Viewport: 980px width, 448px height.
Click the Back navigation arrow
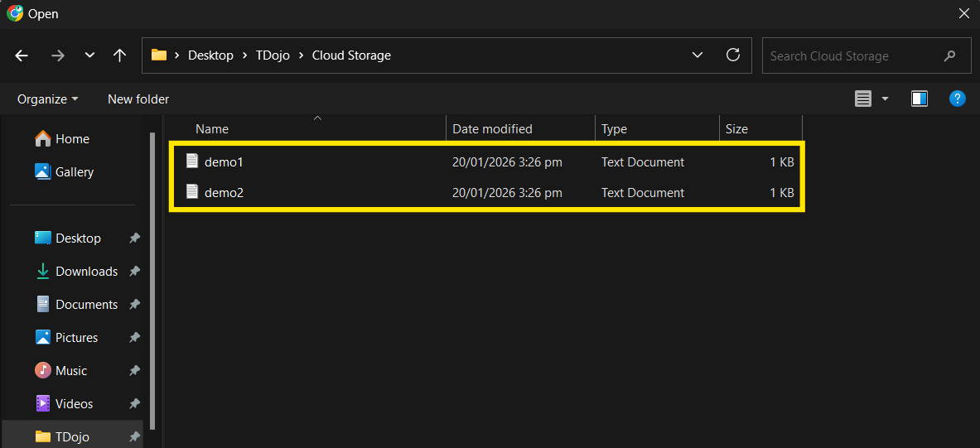tap(22, 55)
